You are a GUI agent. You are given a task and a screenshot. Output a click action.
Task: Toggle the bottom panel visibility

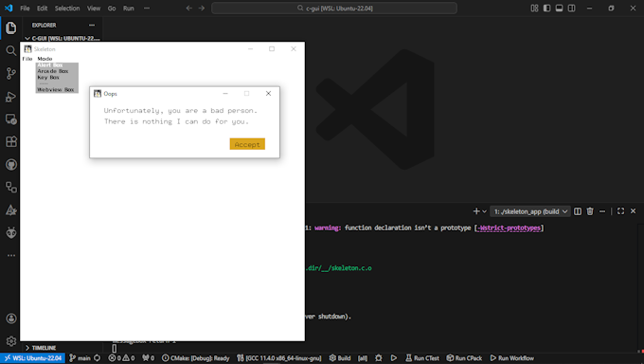click(559, 9)
